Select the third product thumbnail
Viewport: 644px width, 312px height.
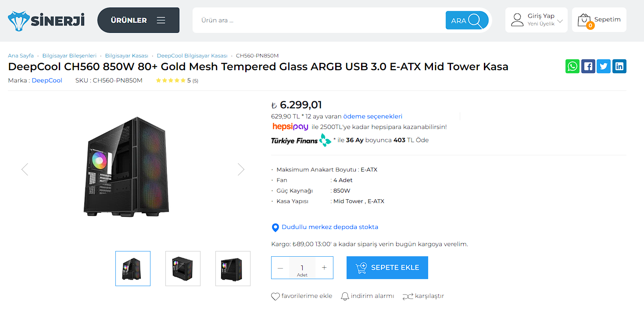point(233,269)
